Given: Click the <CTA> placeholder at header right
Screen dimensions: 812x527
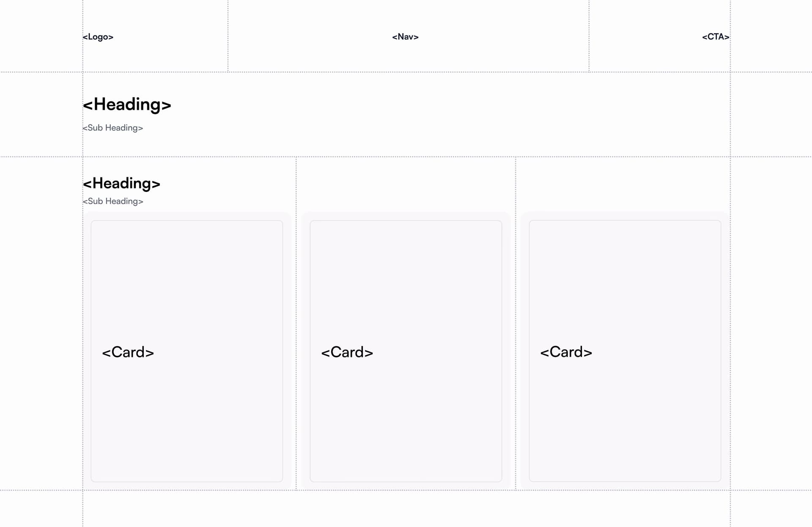Looking at the screenshot, I should (716, 37).
